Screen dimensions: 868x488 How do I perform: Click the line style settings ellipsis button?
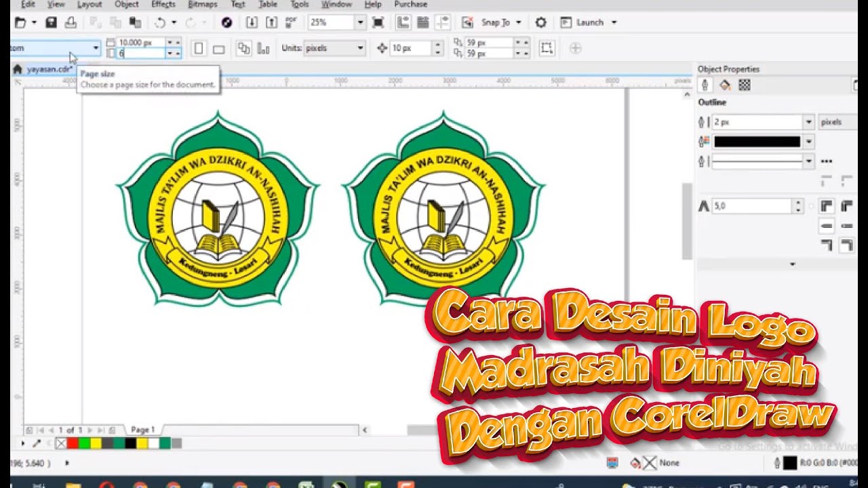[x=826, y=161]
